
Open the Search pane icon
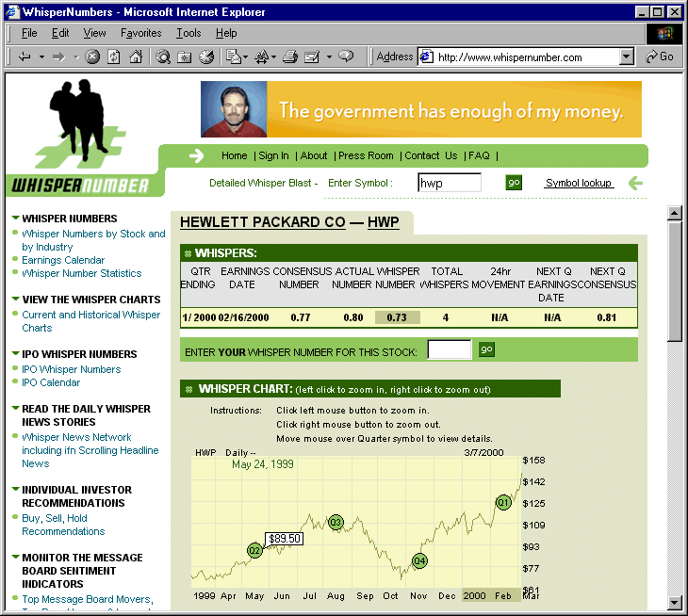coord(163,57)
